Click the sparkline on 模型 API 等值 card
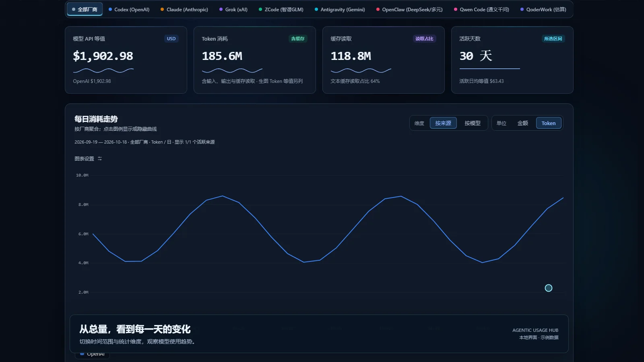Image resolution: width=644 pixels, height=362 pixels. point(103,70)
